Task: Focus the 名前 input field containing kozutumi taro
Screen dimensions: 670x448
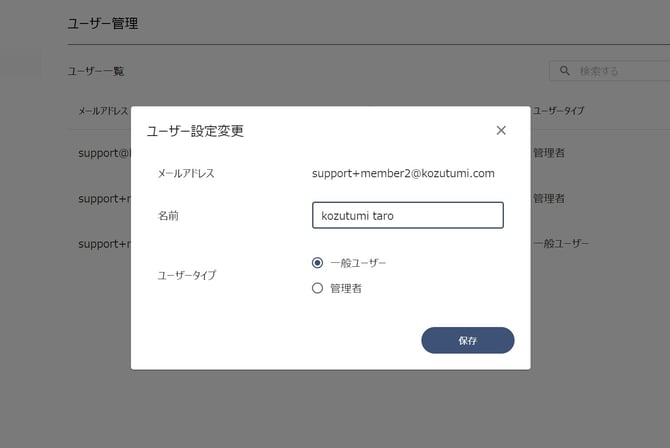Action: (408, 215)
